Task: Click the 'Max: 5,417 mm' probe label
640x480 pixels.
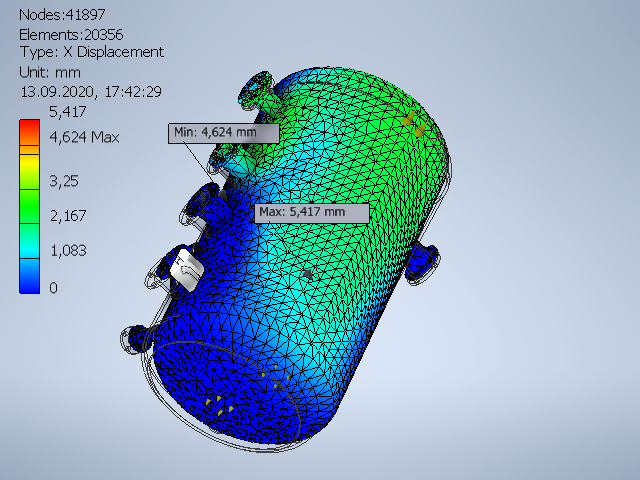Action: click(312, 213)
